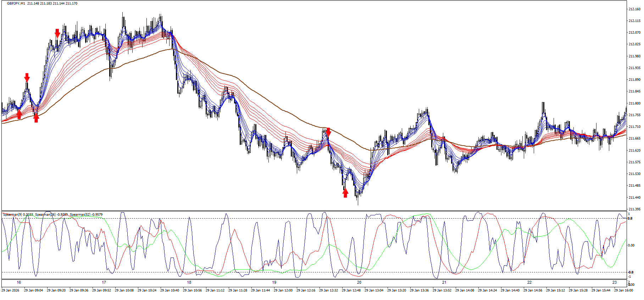Click the GBPJPY,M1 chart title text
Screen dimensions: 644x300
click(16, 4)
